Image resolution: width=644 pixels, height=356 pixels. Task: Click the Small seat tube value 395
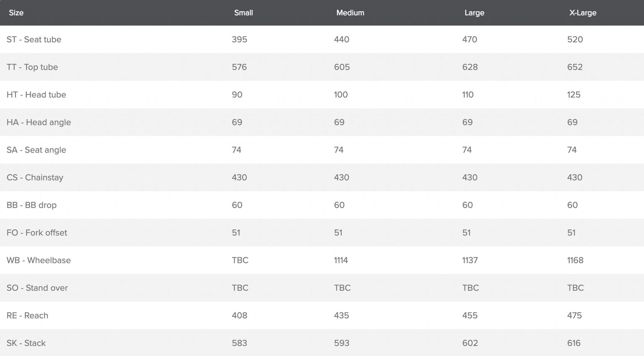[239, 39]
